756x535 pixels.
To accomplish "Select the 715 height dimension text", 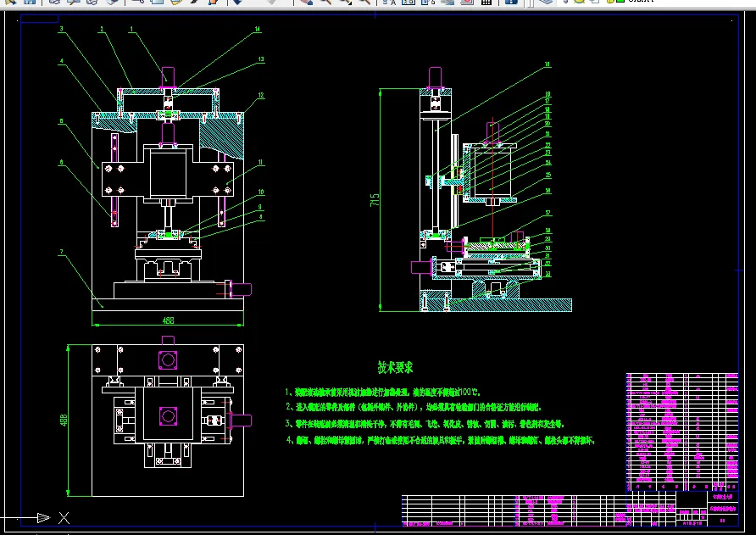I will point(375,200).
